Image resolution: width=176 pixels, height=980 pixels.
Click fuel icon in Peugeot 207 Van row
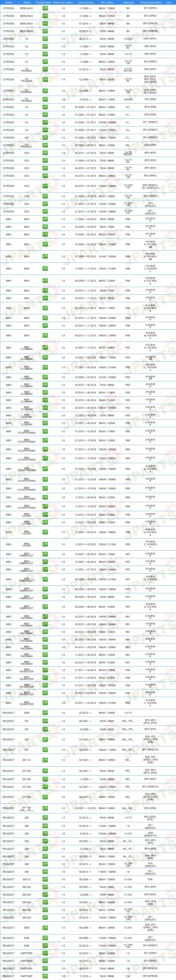45,808
